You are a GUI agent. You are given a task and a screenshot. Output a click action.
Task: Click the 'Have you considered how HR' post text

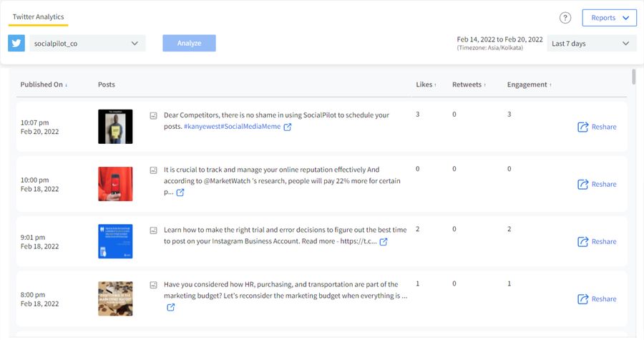tap(286, 290)
